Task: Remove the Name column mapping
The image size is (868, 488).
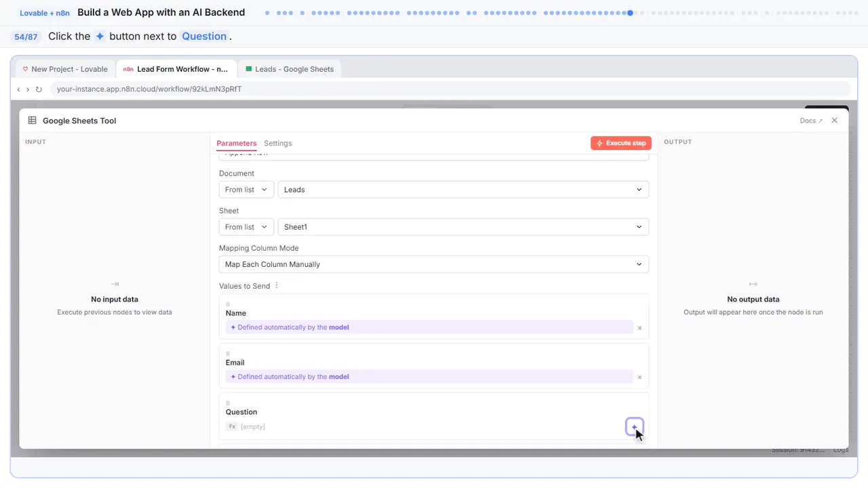Action: point(639,328)
